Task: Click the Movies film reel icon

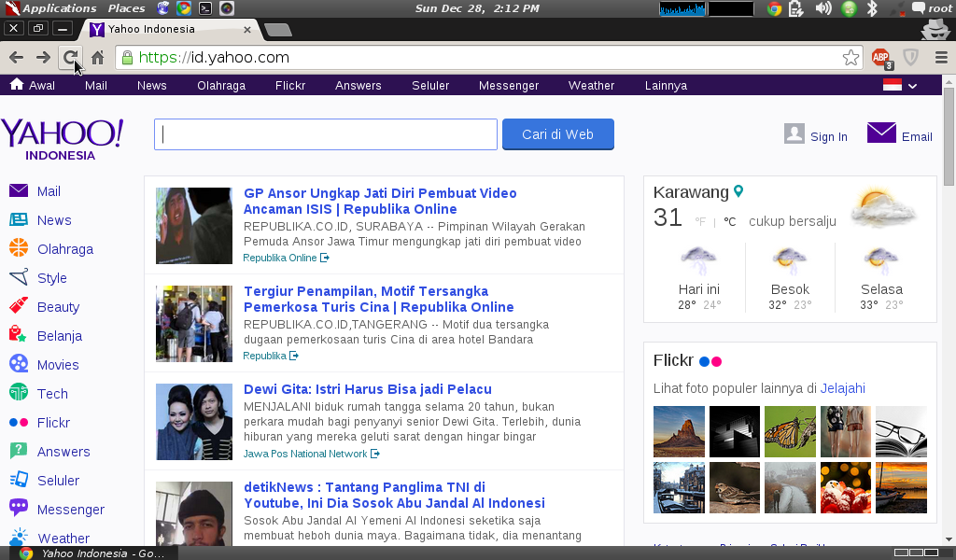Action: click(x=19, y=364)
